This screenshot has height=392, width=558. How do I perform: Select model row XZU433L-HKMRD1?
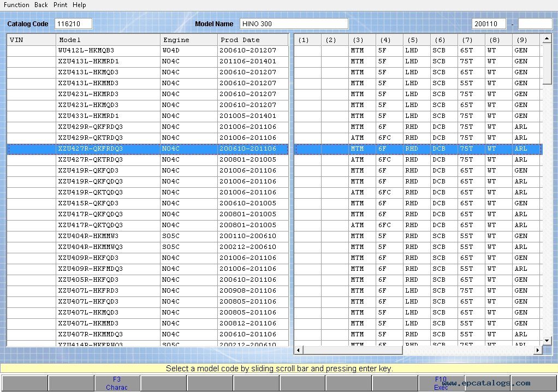point(147,116)
